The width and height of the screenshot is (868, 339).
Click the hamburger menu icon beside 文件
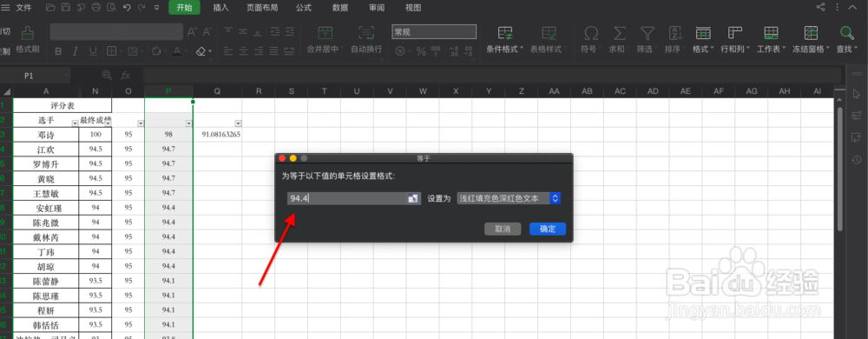[5, 8]
